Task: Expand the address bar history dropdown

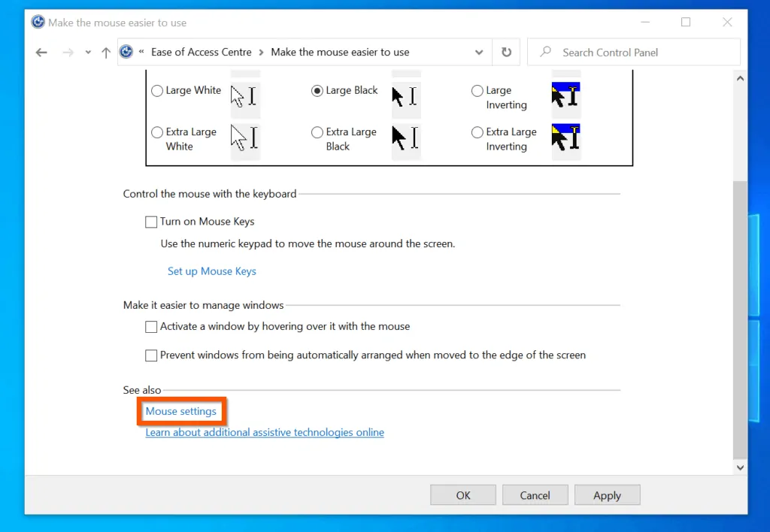Action: 479,53
